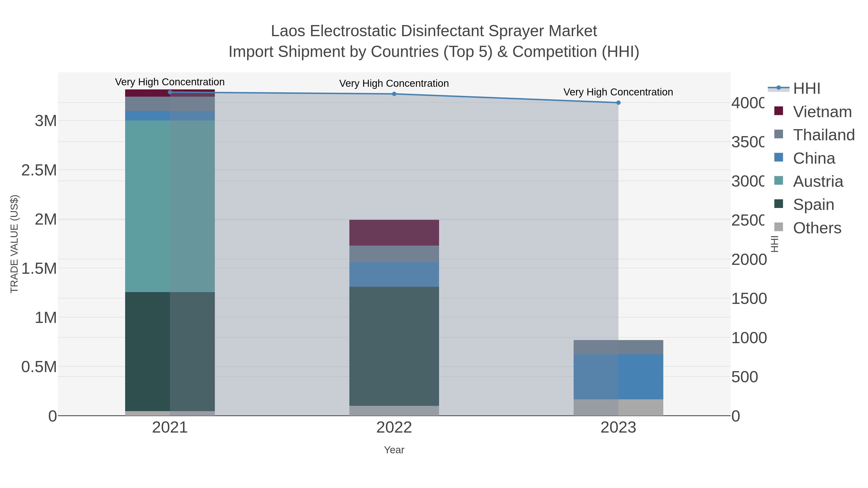The width and height of the screenshot is (868, 488).
Task: Click the Very High Concentration label above 2021
Action: tap(170, 82)
